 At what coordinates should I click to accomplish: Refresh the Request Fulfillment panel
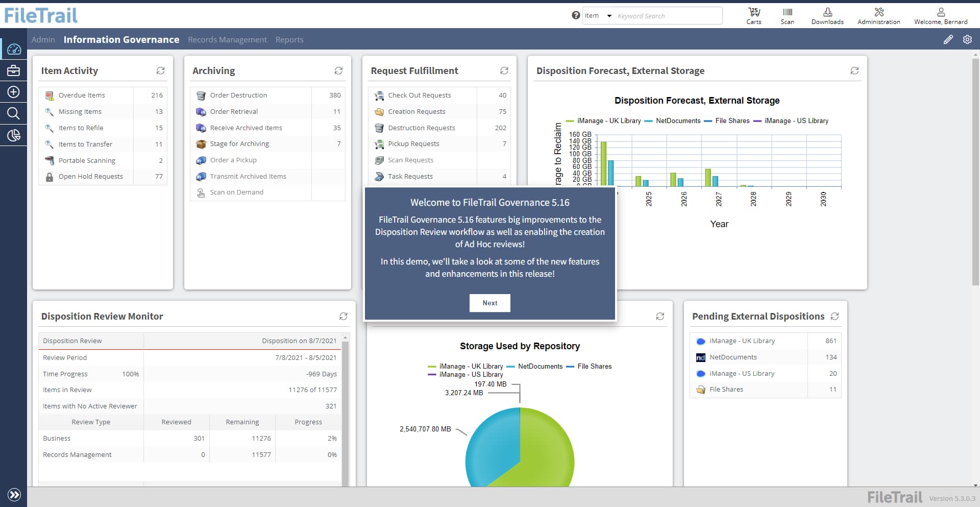coord(504,70)
